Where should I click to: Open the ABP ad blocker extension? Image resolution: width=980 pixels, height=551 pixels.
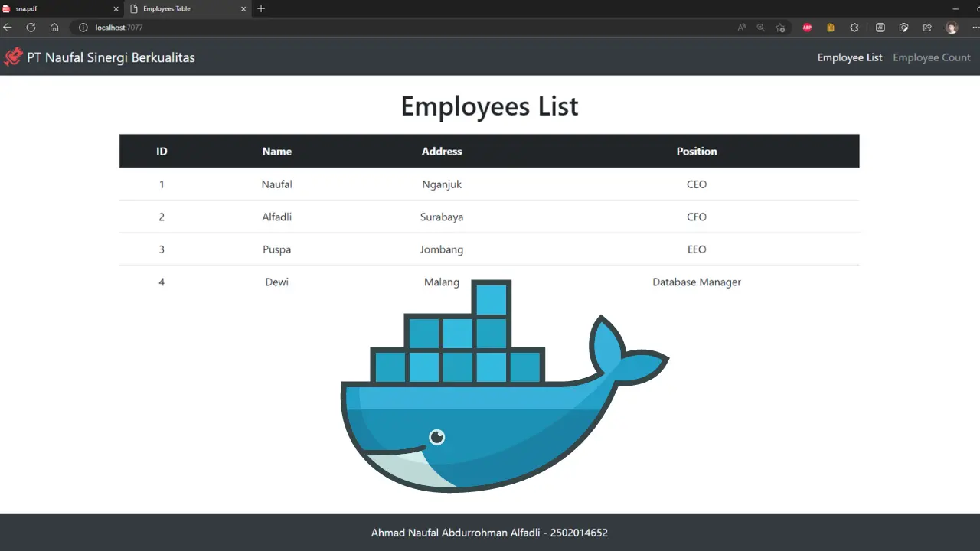[x=807, y=28]
